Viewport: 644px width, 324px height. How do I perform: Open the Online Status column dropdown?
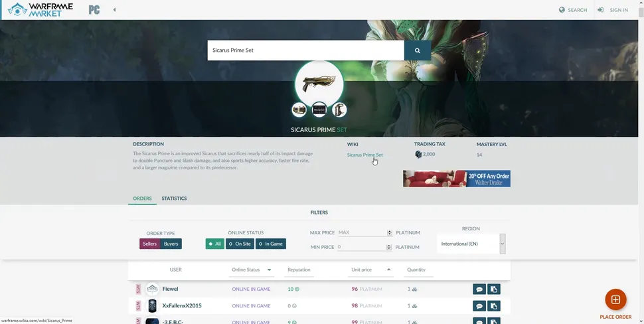tap(270, 270)
